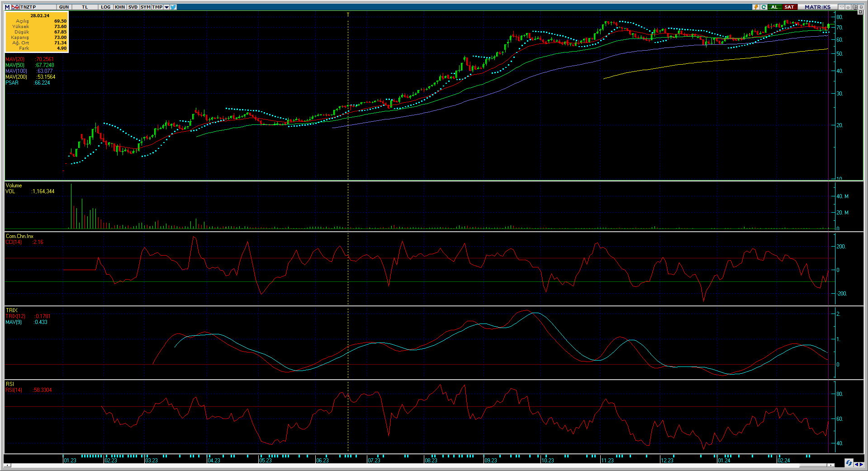Click the horizontal scrollbar right arrow
This screenshot has width=868, height=471.
tap(831, 465)
